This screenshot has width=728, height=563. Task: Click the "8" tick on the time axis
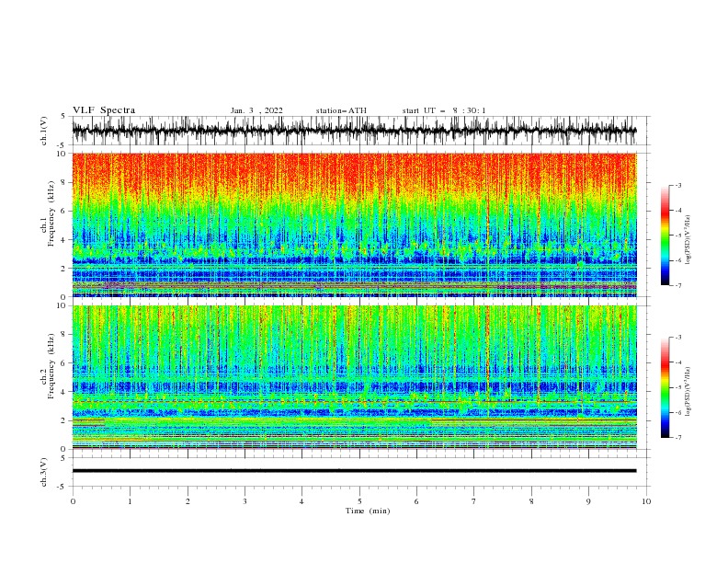531,501
